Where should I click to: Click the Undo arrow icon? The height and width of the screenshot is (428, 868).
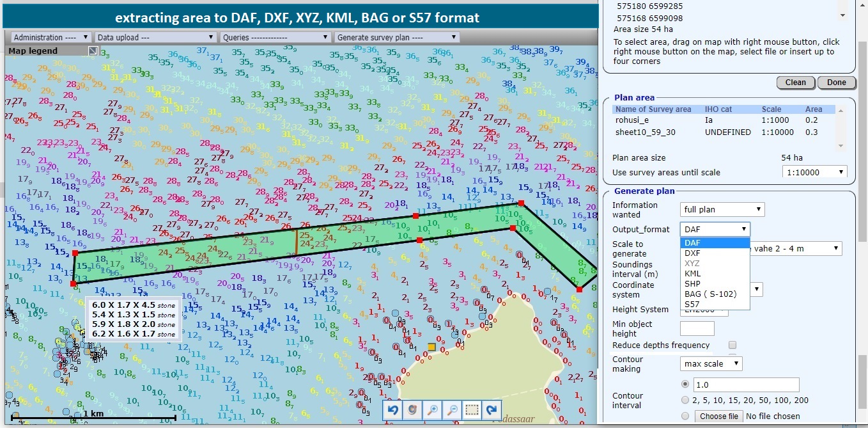point(392,410)
